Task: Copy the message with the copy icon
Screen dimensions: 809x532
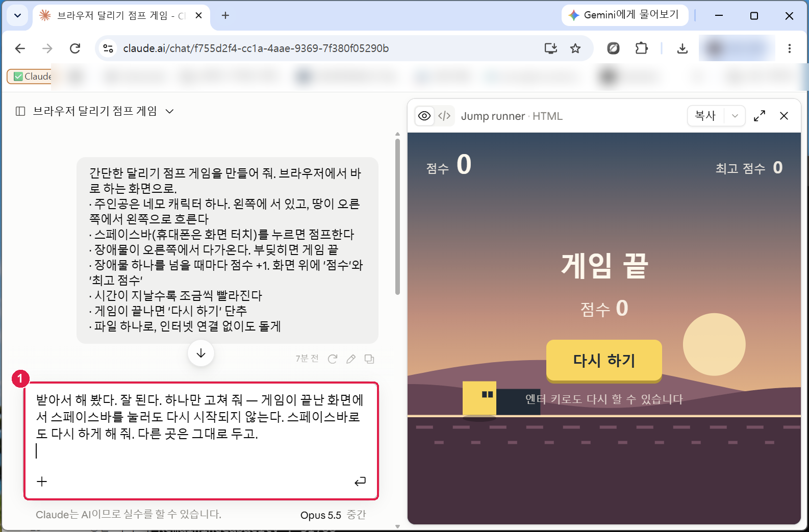Action: coord(369,359)
